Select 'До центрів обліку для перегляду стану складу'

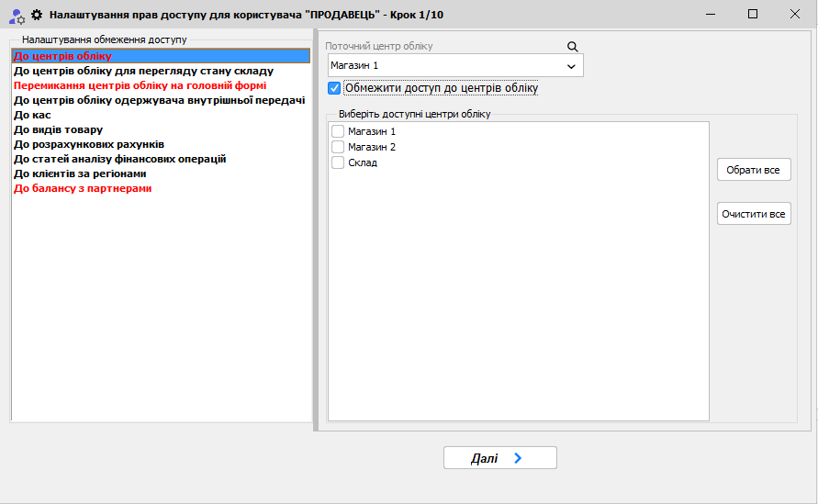pos(142,71)
